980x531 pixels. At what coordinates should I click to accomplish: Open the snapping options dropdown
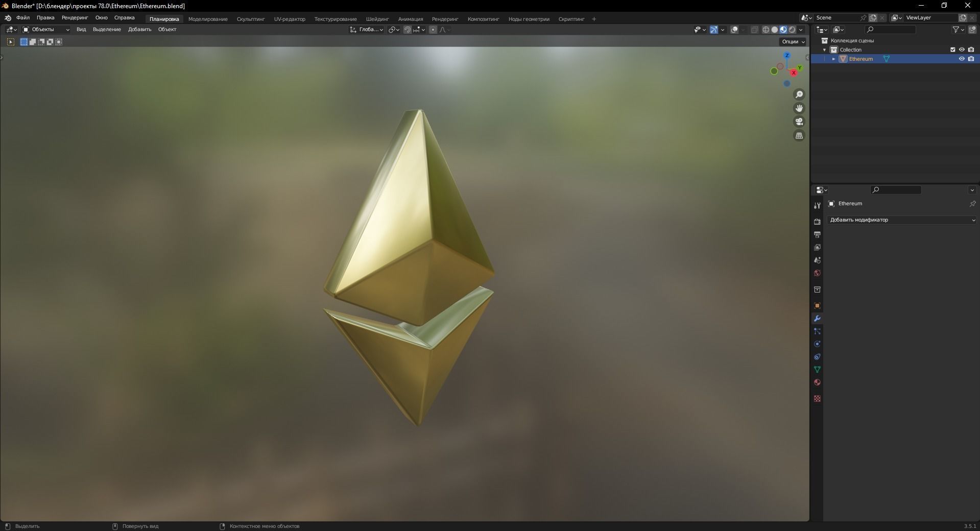point(419,30)
